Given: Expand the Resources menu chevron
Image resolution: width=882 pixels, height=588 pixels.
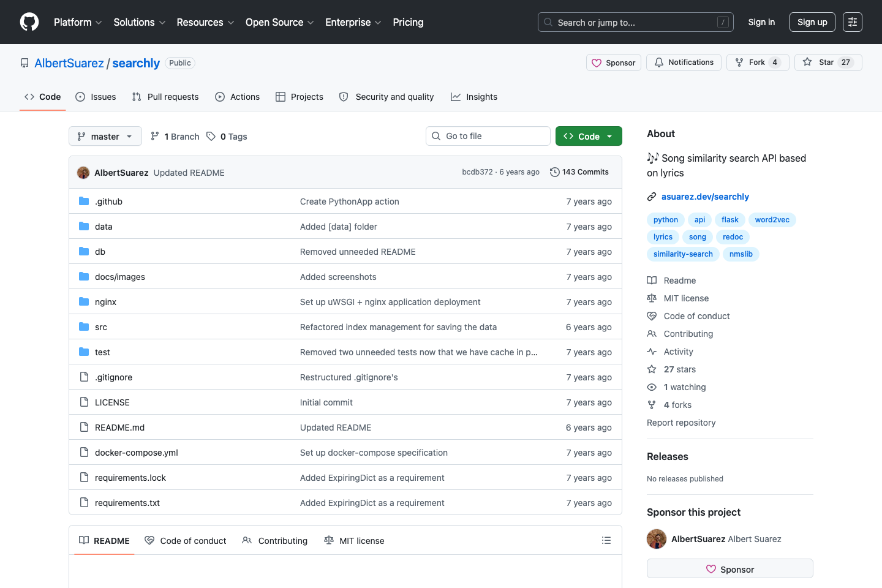Looking at the screenshot, I should tap(232, 23).
